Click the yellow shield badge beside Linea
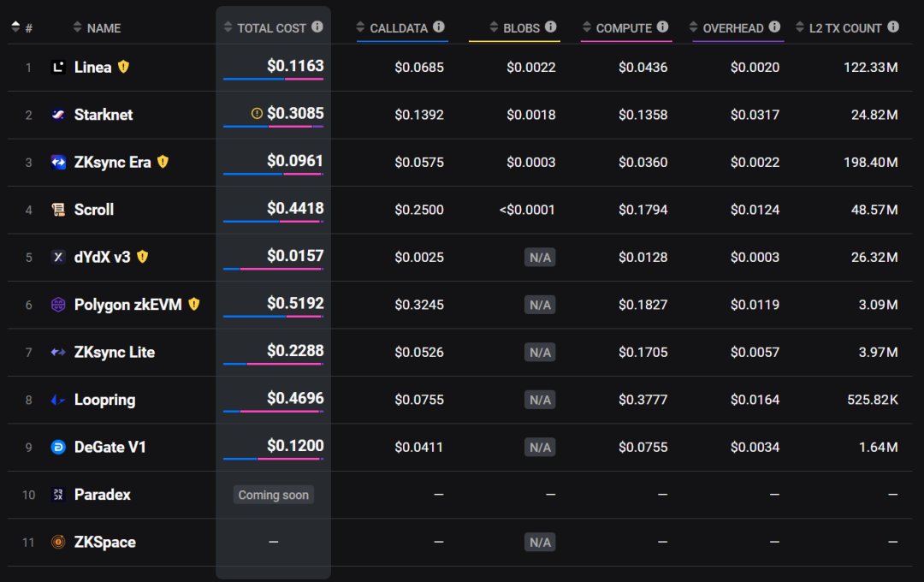924x582 pixels. [124, 67]
